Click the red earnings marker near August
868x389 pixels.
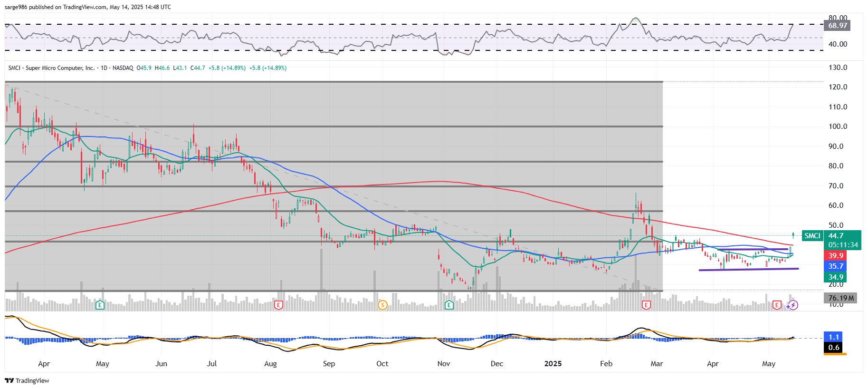point(279,305)
